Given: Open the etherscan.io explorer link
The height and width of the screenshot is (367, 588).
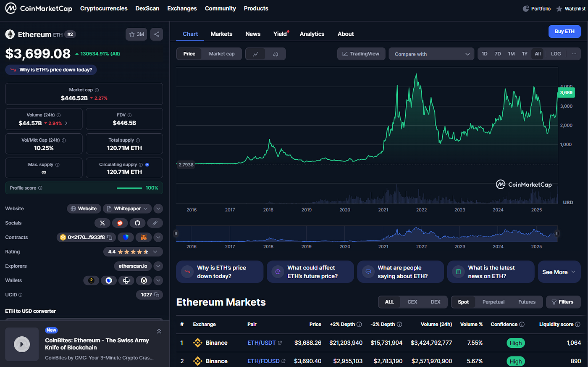Looking at the screenshot, I should pos(133,266).
